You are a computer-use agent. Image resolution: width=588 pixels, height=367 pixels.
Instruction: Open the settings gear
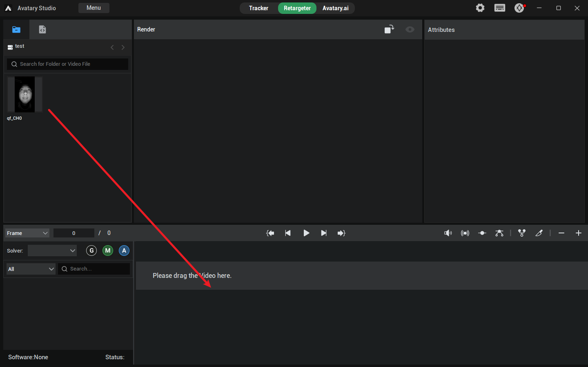click(x=480, y=8)
